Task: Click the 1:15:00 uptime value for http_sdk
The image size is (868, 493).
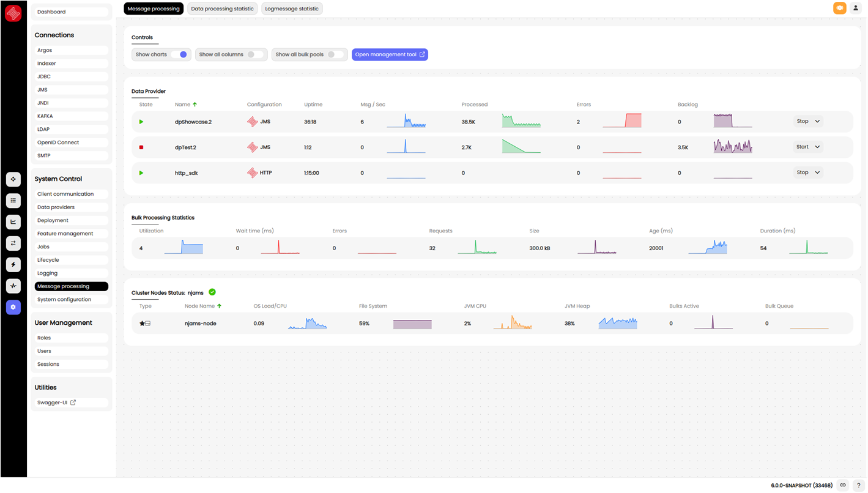Action: [x=312, y=173]
